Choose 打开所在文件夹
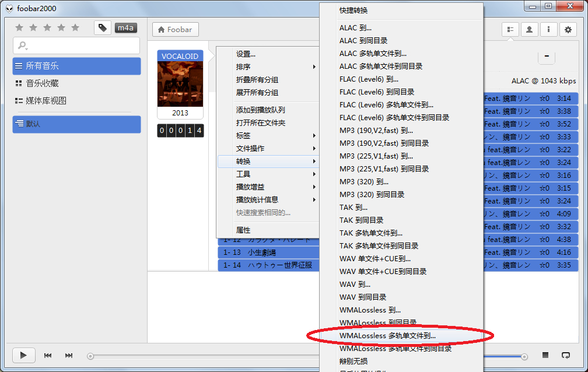The height and width of the screenshot is (372, 588). [x=268, y=122]
